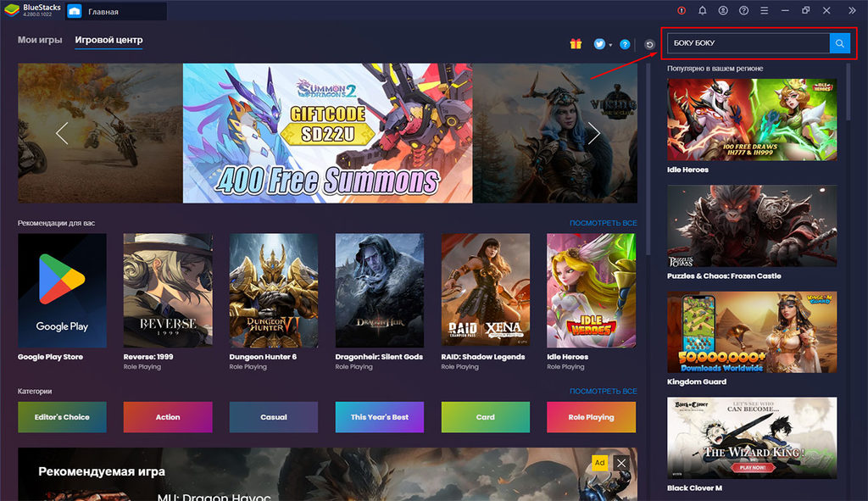Open the Главная window tab
This screenshot has height=501, width=868.
(116, 11)
